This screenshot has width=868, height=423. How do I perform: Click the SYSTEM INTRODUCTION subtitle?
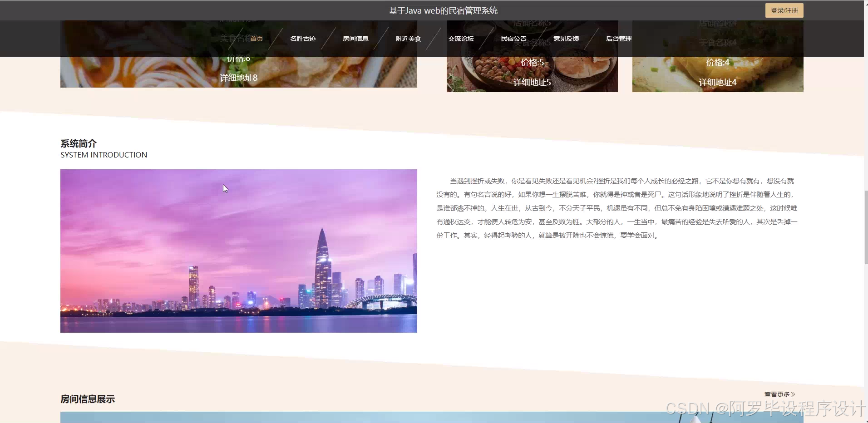104,155
